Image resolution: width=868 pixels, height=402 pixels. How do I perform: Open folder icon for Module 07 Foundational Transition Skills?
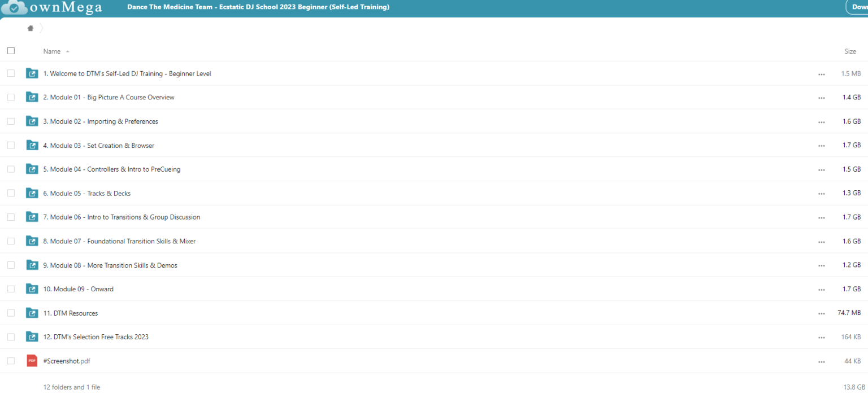pos(32,241)
